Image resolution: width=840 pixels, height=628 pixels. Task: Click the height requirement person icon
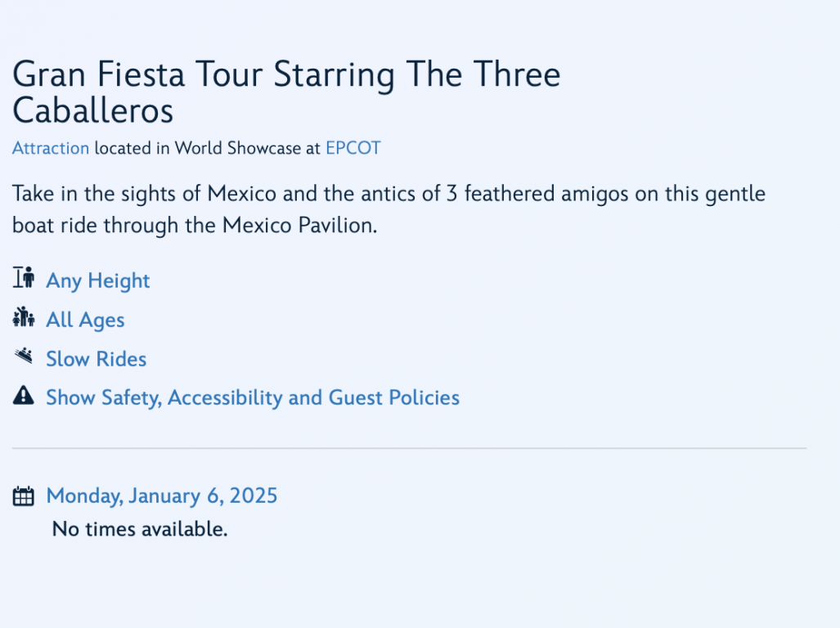tap(24, 277)
